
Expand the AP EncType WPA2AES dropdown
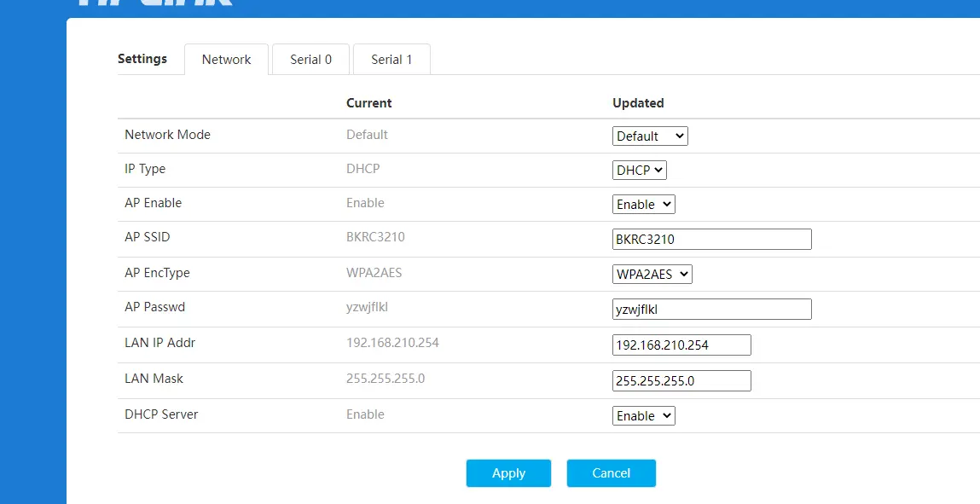point(652,275)
